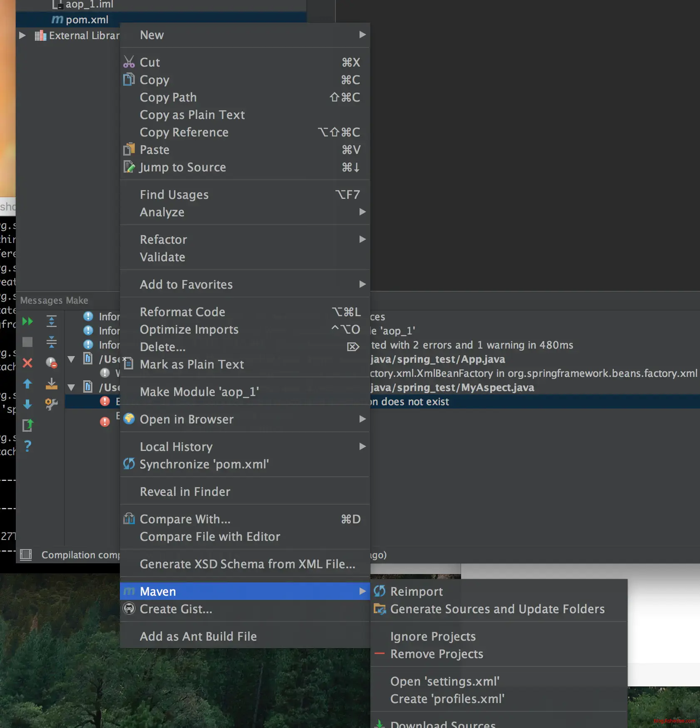Select the pom.xml file in project tree

(87, 20)
